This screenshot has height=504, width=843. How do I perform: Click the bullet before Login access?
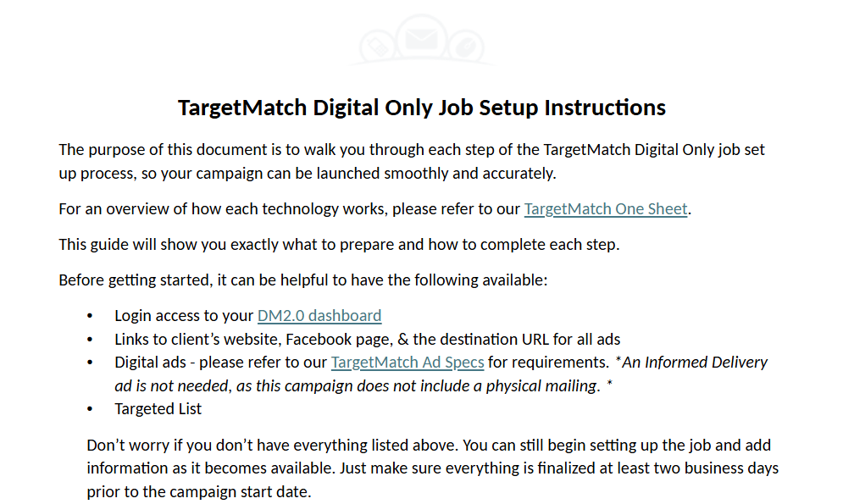pos(90,316)
